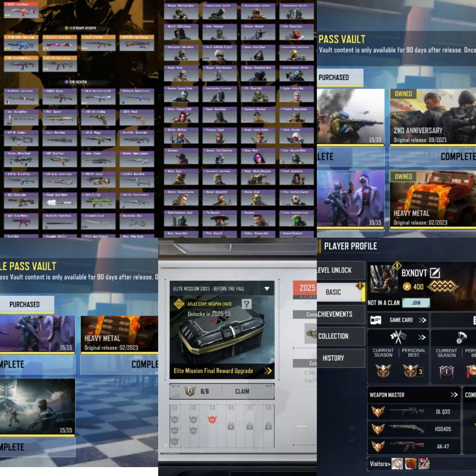The height and width of the screenshot is (476, 476).
Task: Select the parachute battle royale rank icon
Action: click(461, 338)
